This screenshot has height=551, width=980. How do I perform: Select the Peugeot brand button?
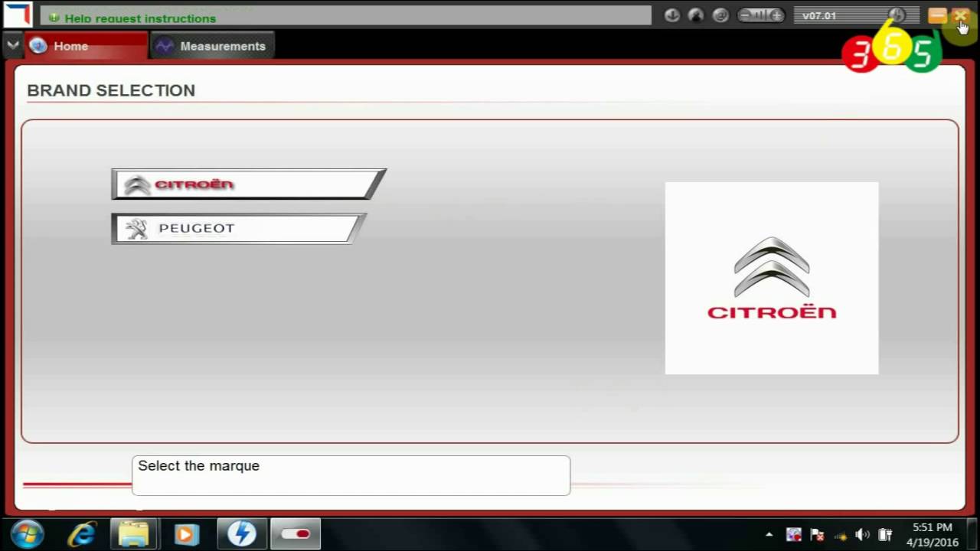[x=238, y=229]
